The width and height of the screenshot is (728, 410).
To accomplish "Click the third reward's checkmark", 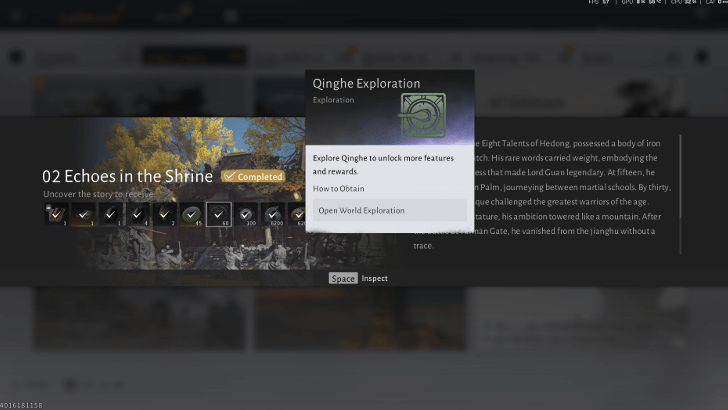I will tap(111, 214).
